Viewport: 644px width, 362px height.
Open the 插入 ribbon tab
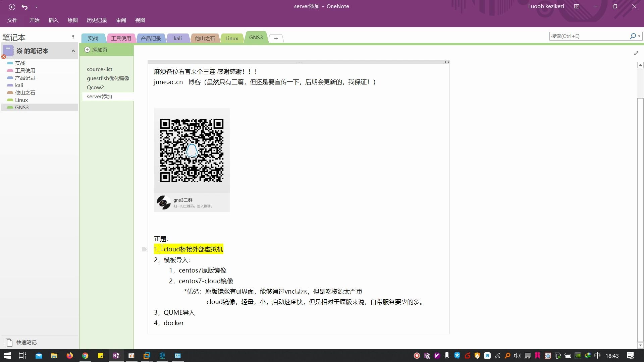point(53,20)
